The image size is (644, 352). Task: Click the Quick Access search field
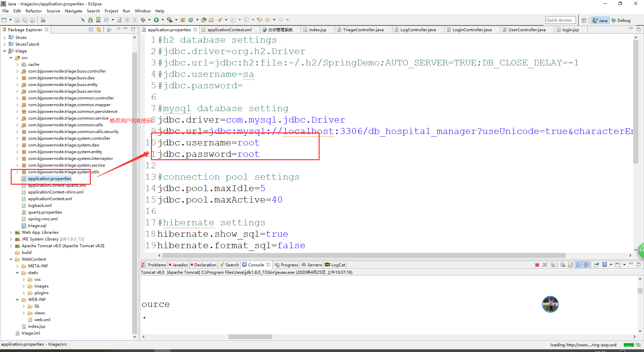click(x=560, y=20)
